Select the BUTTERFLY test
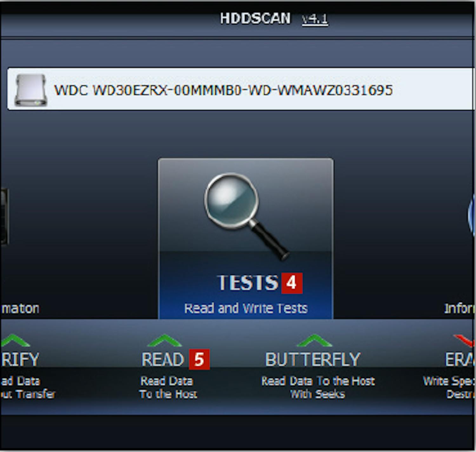The height and width of the screenshot is (452, 476). 313,360
